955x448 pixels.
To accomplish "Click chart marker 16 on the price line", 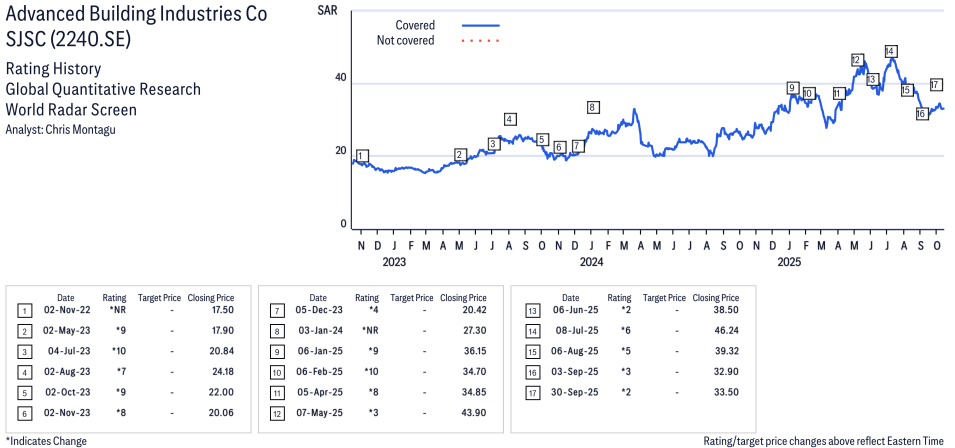I will click(922, 114).
